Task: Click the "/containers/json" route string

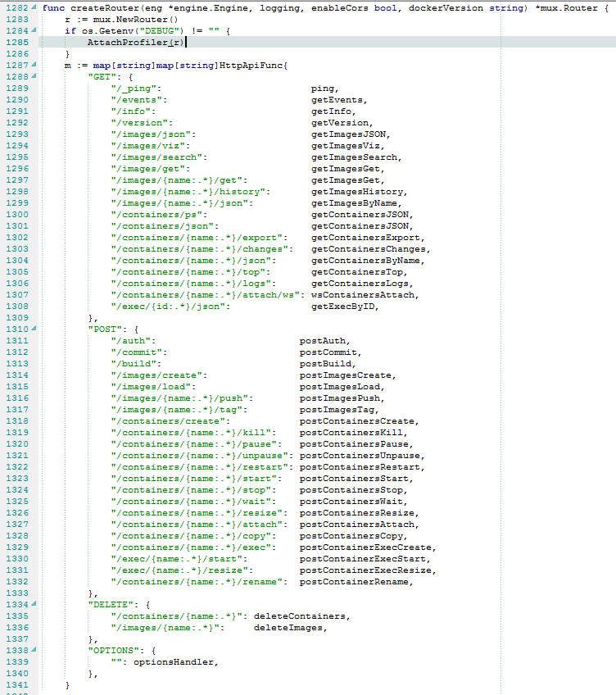Action: coord(161,226)
